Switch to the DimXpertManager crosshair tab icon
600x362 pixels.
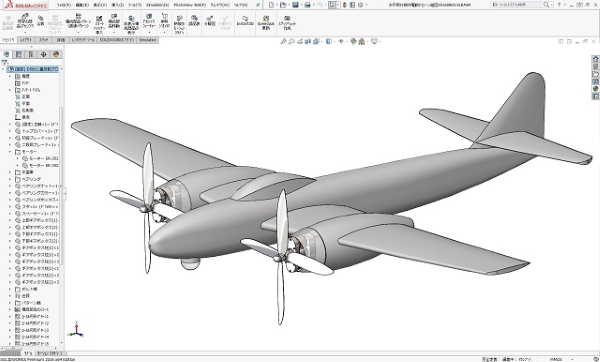click(43, 54)
